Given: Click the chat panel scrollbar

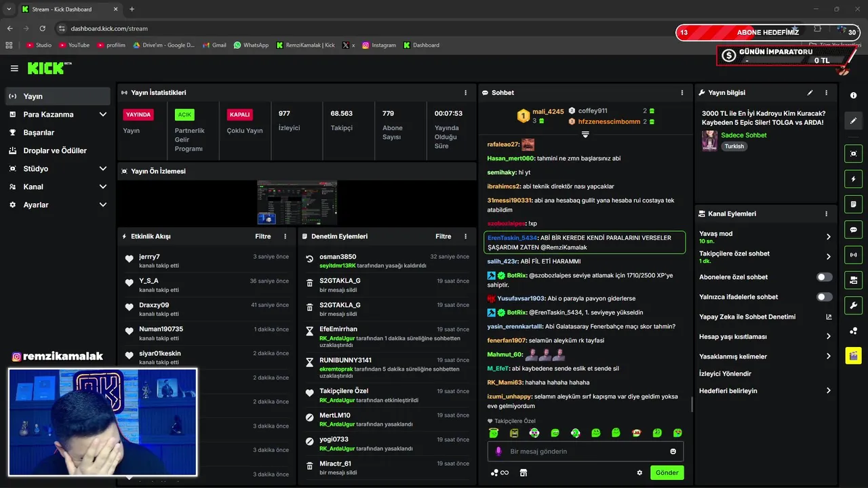Looking at the screenshot, I should [x=692, y=405].
